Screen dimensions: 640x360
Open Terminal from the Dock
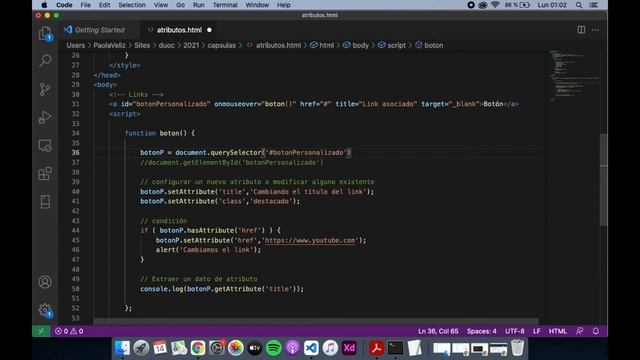[395, 348]
